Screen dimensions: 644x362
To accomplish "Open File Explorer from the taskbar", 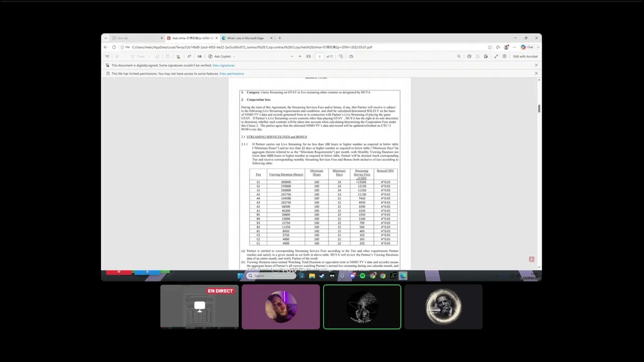I will [x=312, y=276].
